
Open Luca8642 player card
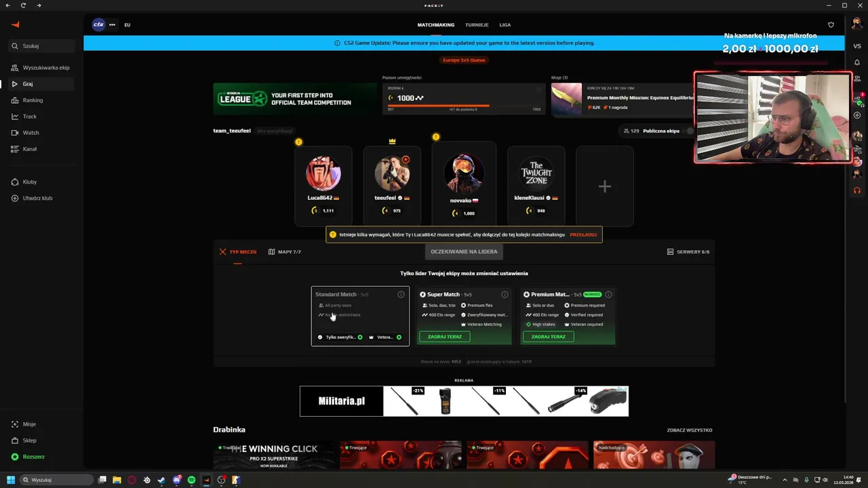(x=323, y=186)
